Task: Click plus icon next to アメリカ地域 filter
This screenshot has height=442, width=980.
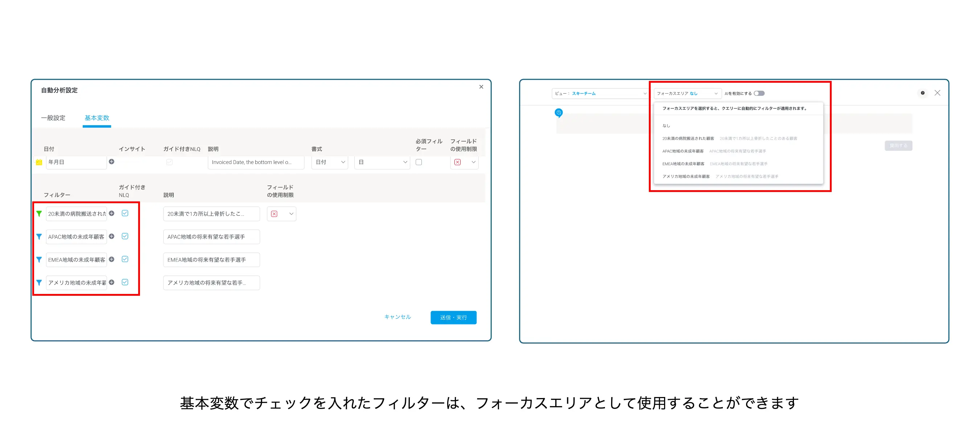Action: [x=111, y=282]
